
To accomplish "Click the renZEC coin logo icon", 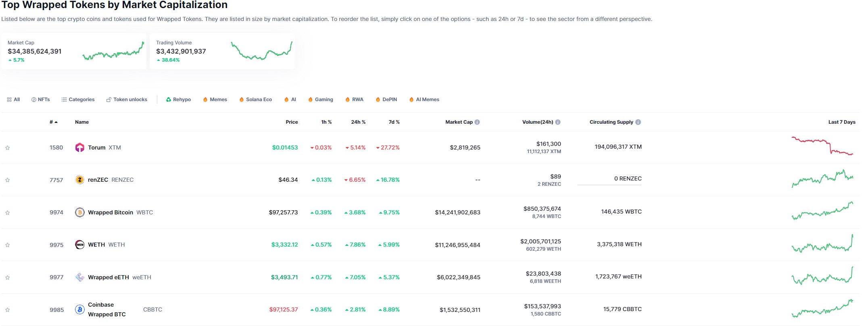I will coord(79,180).
